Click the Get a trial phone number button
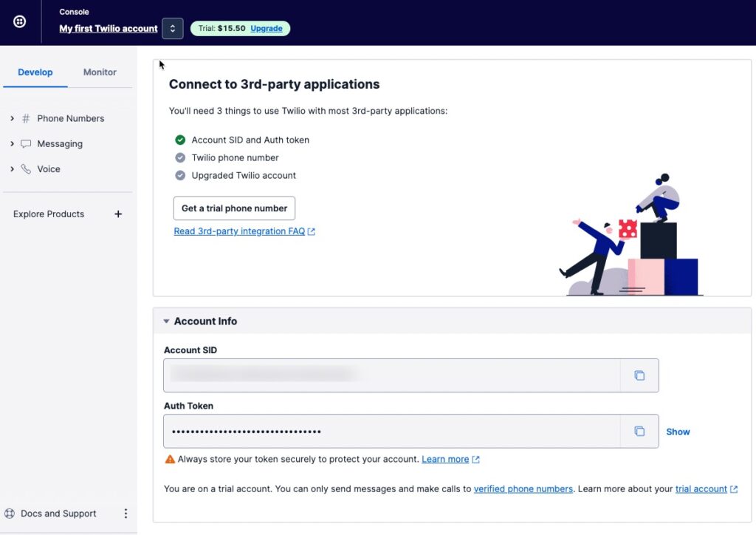 234,208
